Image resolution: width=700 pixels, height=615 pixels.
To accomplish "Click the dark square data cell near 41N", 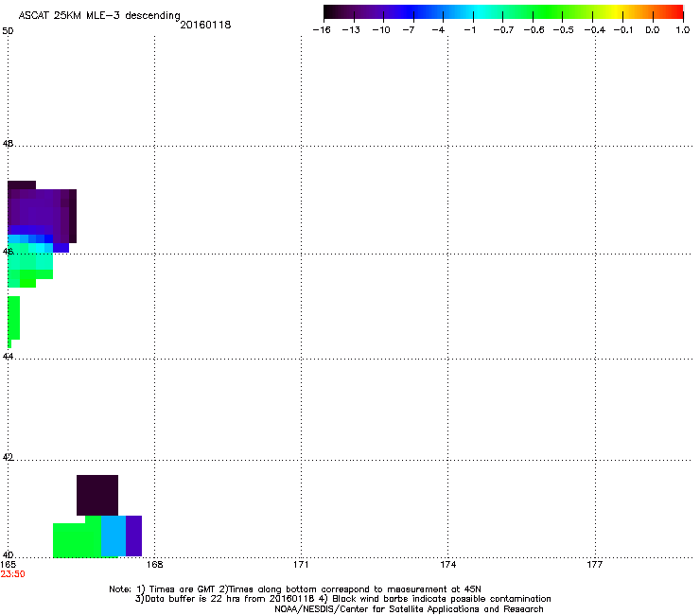I will pos(97,495).
